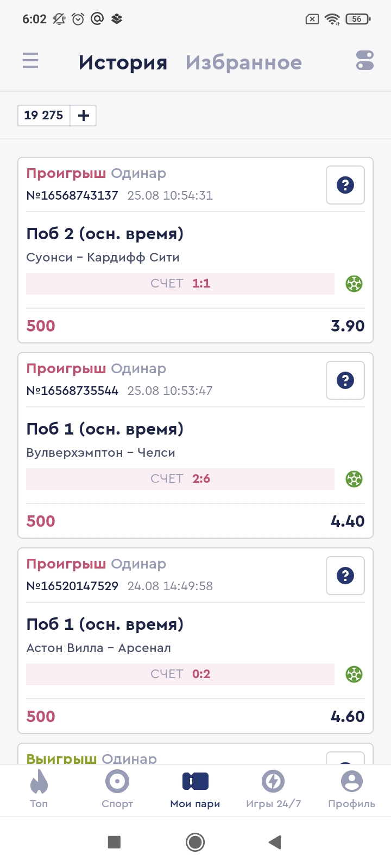
Task: Switch to the Избранное tab
Action: click(x=243, y=62)
